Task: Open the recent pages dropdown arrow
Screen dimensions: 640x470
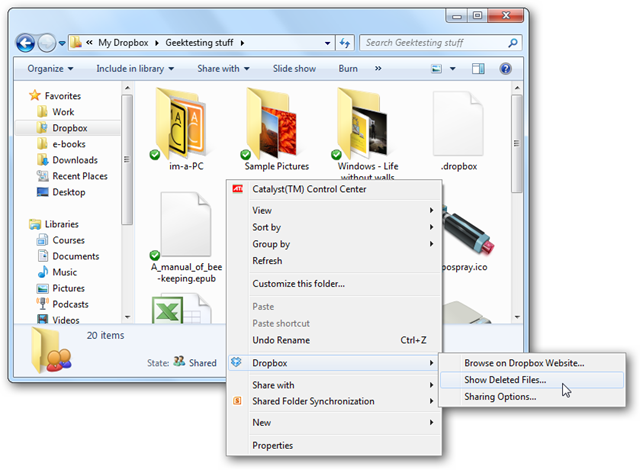Action: point(62,43)
